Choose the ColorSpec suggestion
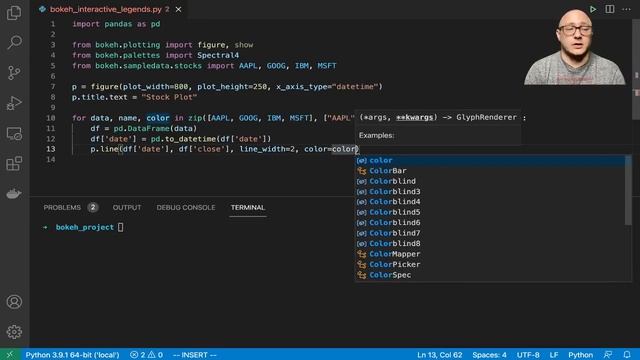Screen dimensions: 640x360 point(490,275)
